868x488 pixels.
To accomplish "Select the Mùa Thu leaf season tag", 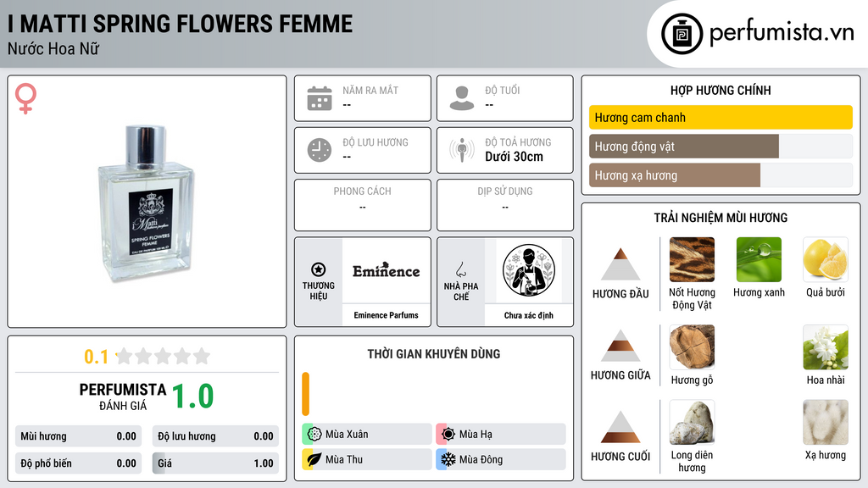I will (367, 459).
